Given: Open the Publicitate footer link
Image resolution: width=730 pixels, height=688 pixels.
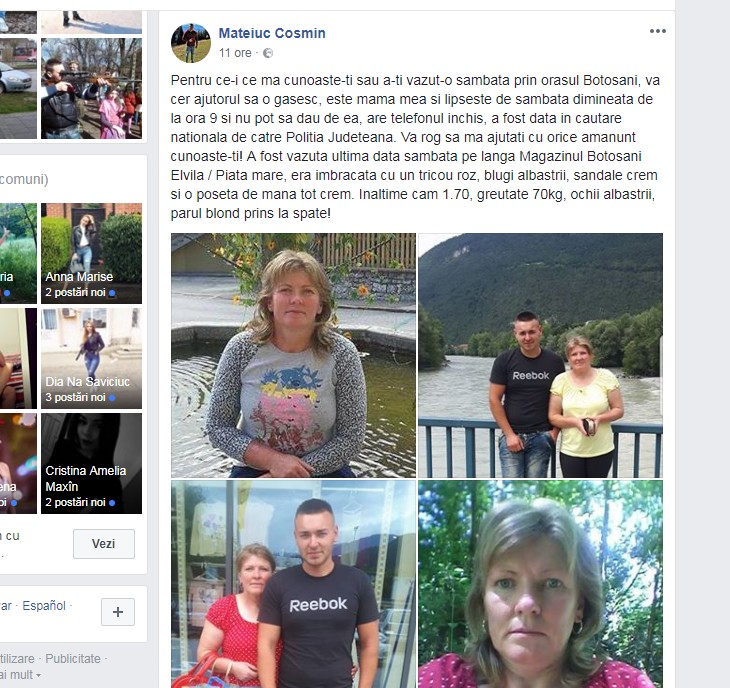Looking at the screenshot, I should point(73,659).
